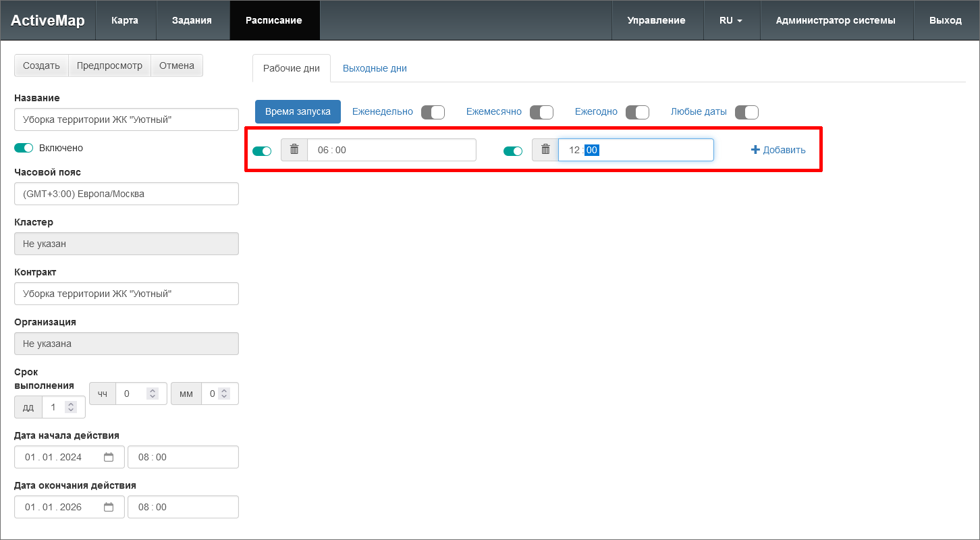This screenshot has width=980, height=540.
Task: Open calendar picker for start date
Action: point(109,457)
